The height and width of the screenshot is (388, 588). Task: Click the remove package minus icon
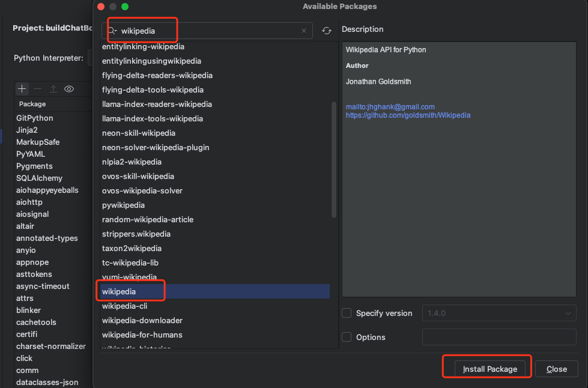pos(37,89)
